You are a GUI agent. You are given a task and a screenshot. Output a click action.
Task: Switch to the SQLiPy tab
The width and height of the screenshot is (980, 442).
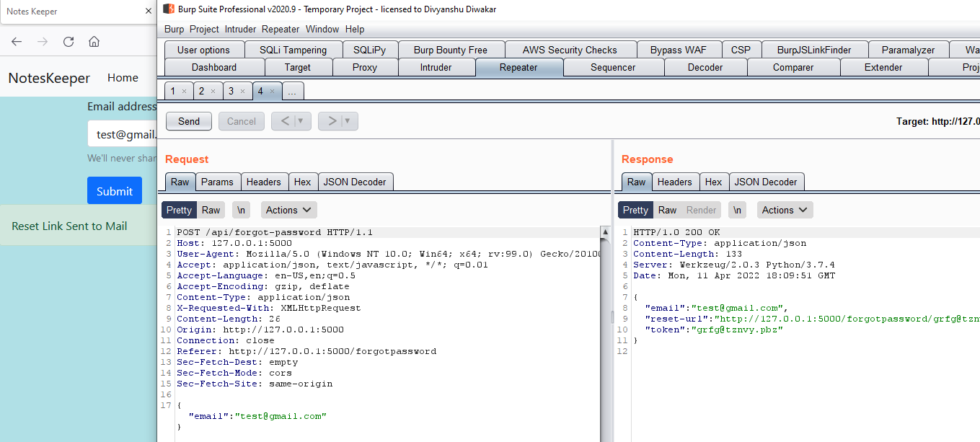point(369,50)
